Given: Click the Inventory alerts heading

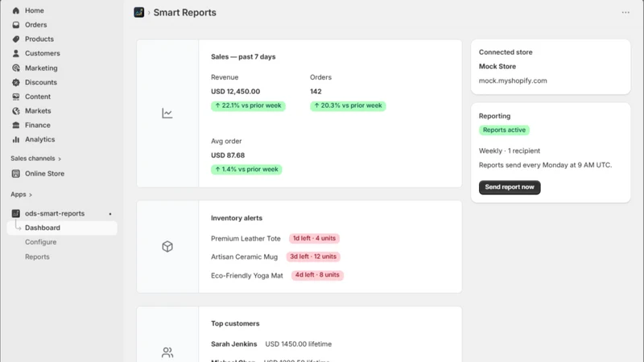Looking at the screenshot, I should coord(237,218).
